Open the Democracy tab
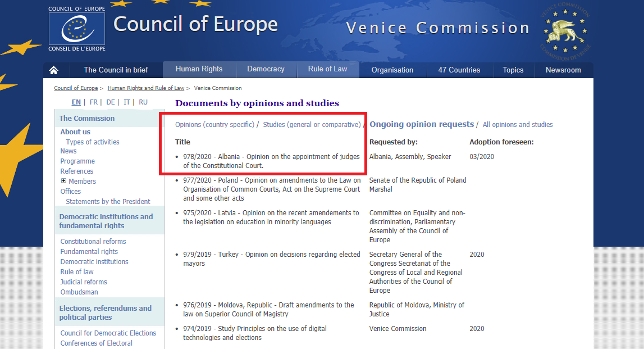 pyautogui.click(x=266, y=69)
